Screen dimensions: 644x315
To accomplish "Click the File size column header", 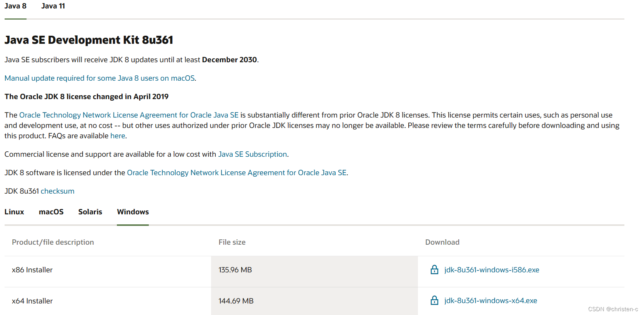I will (x=232, y=242).
